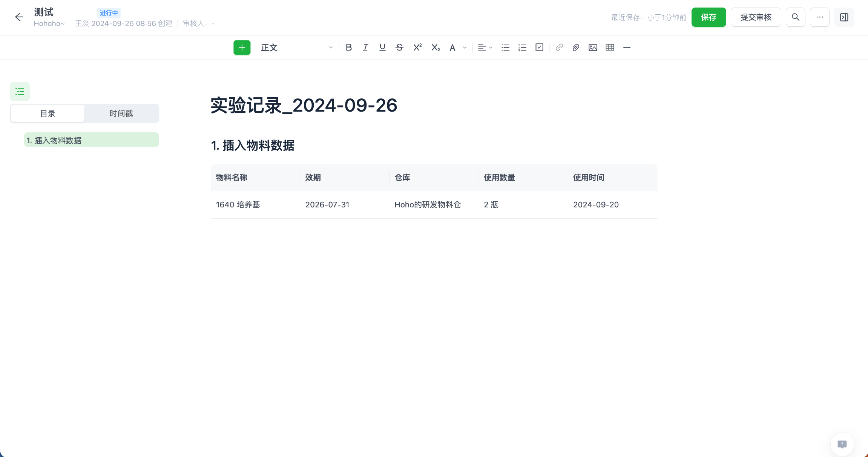868x457 pixels.
Task: Open the more options menu
Action: pos(819,17)
